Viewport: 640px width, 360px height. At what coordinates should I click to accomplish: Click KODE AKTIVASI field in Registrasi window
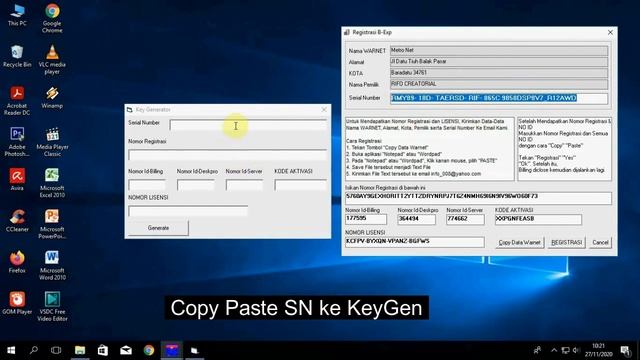[538, 219]
